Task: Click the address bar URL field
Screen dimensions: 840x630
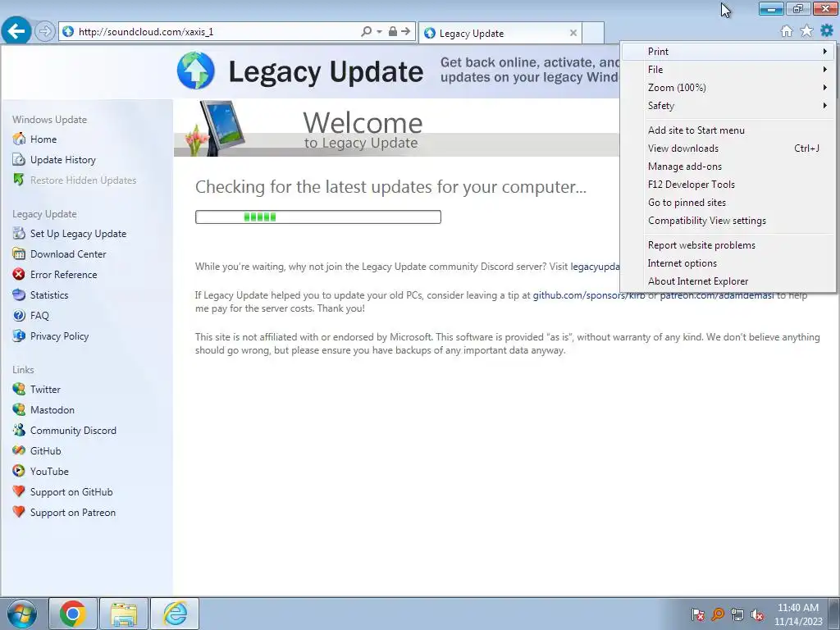Action: 217,32
